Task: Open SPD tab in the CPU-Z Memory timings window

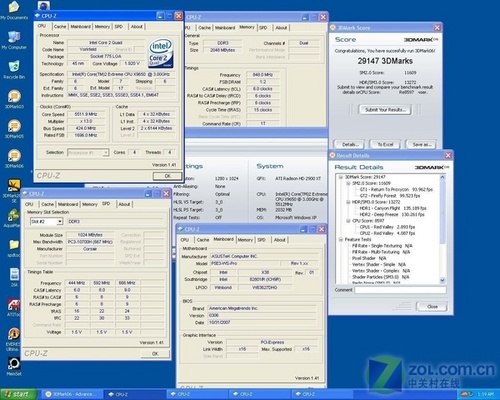Action: [x=263, y=28]
